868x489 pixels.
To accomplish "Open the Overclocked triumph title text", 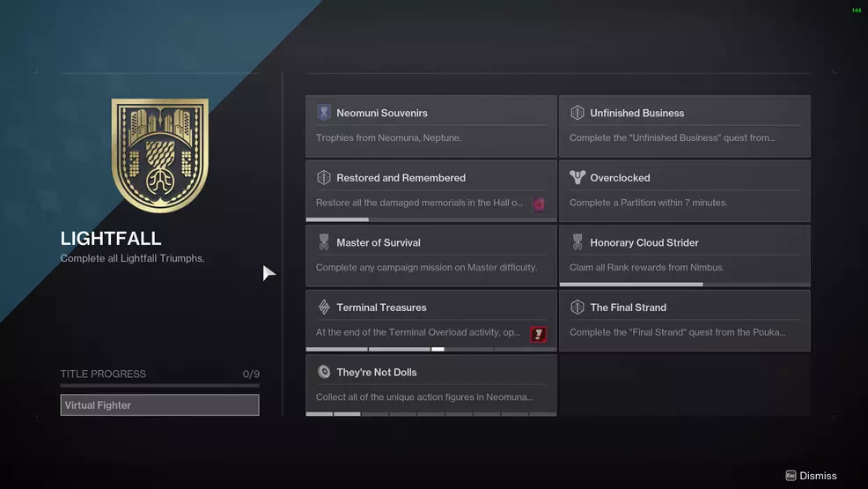I will [x=620, y=178].
